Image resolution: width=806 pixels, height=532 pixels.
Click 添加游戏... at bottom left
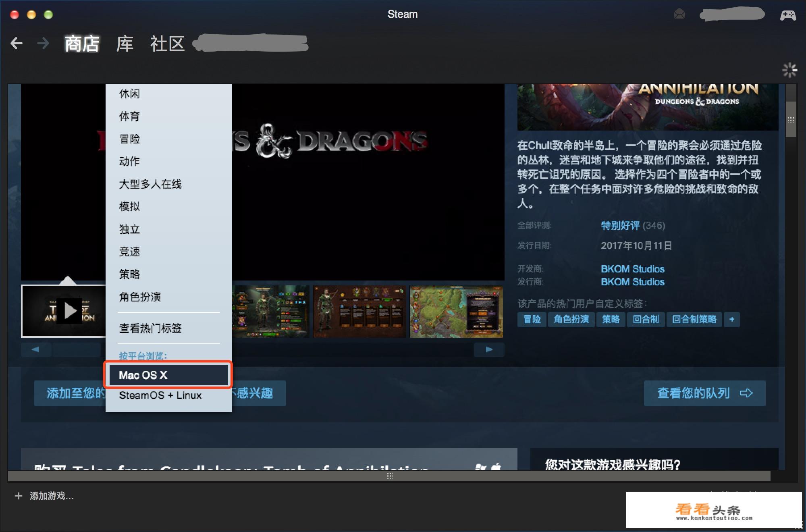(52, 496)
